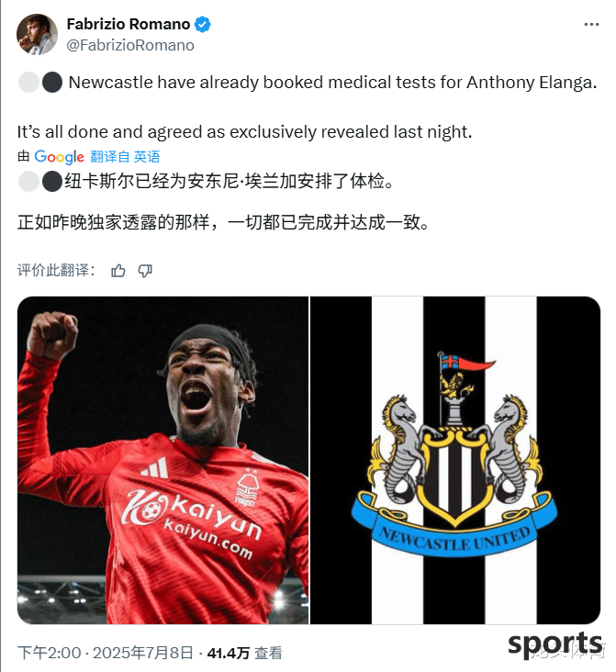Image resolution: width=616 pixels, height=672 pixels.
Task: Click the 下午2:00 · 2025年7月8日 timestamp
Action: pos(106,653)
